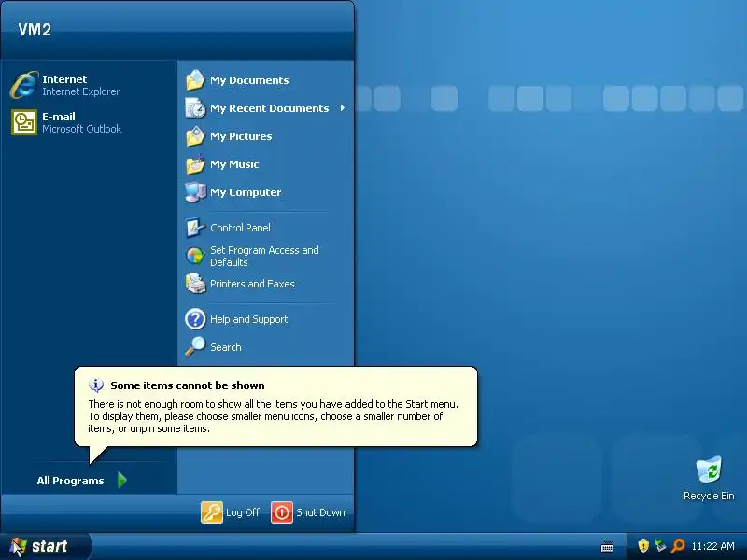This screenshot has height=560, width=747.
Task: Select the Control Panel text entry
Action: coord(240,228)
